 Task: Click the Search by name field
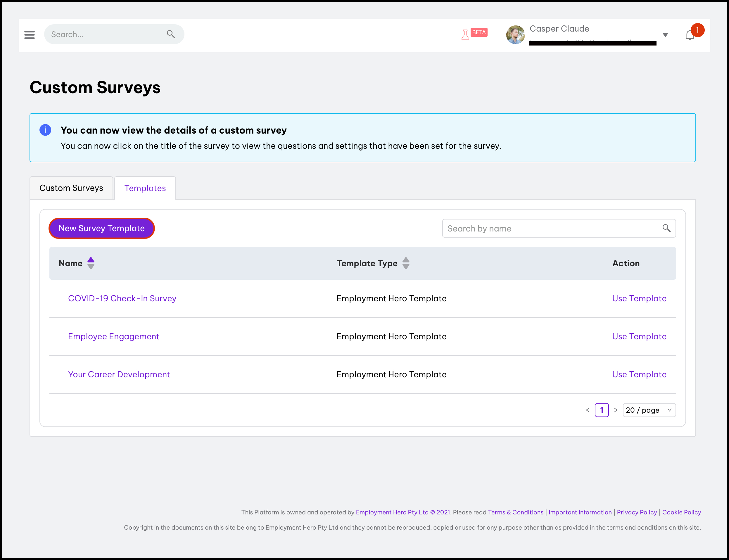tap(550, 228)
